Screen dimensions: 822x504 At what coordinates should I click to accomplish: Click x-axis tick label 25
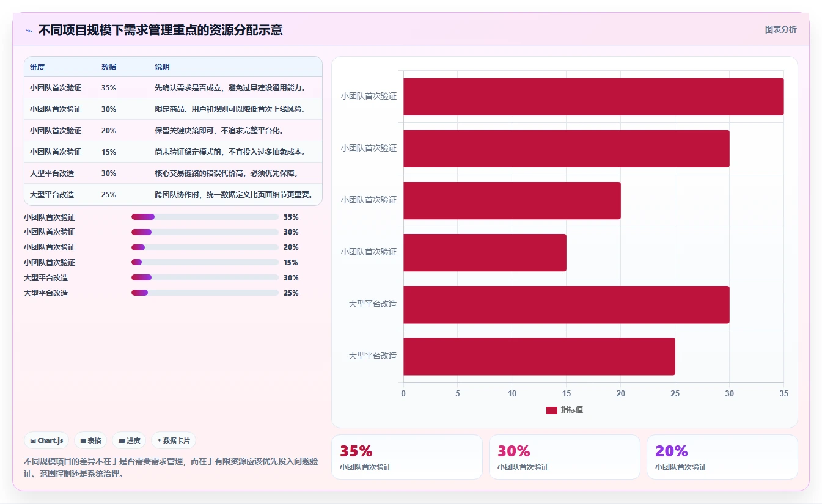point(675,393)
